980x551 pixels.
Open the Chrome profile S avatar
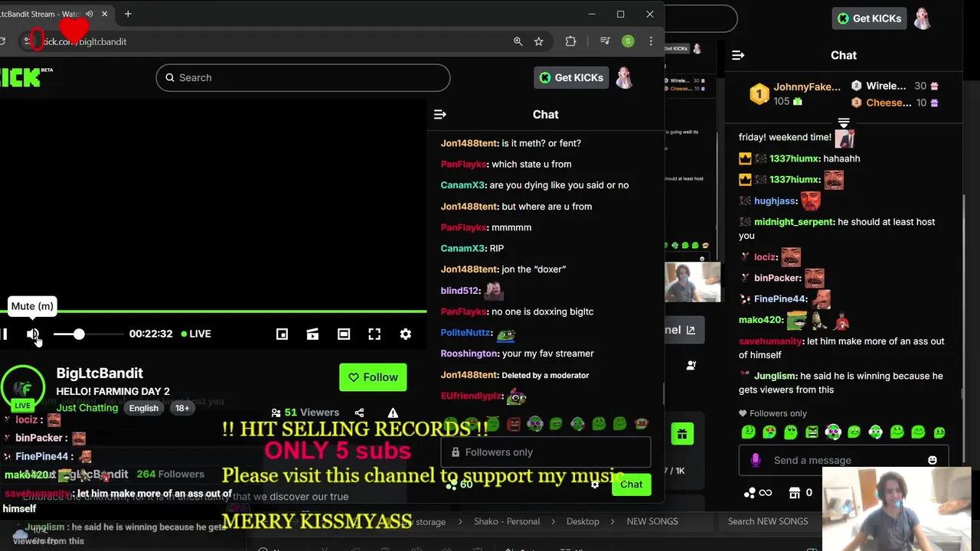click(628, 41)
